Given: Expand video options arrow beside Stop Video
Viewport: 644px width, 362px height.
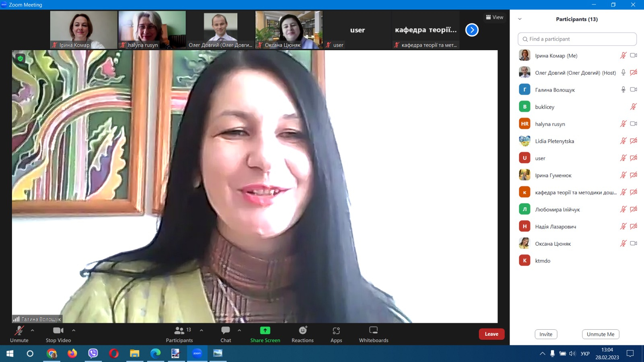Looking at the screenshot, I should (73, 330).
